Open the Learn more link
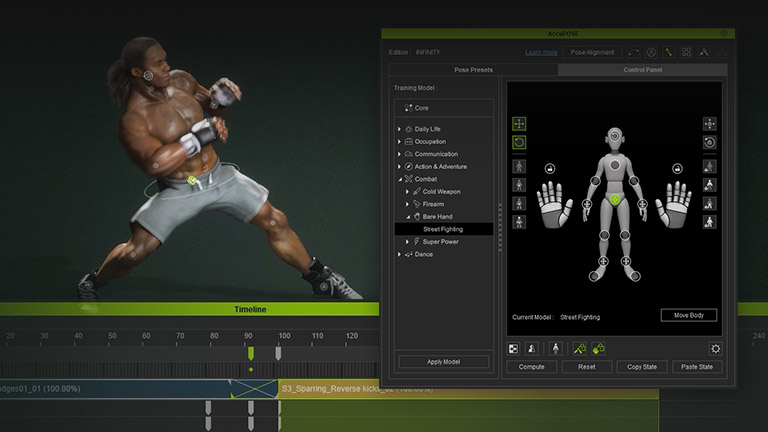This screenshot has width=768, height=432. tap(541, 52)
